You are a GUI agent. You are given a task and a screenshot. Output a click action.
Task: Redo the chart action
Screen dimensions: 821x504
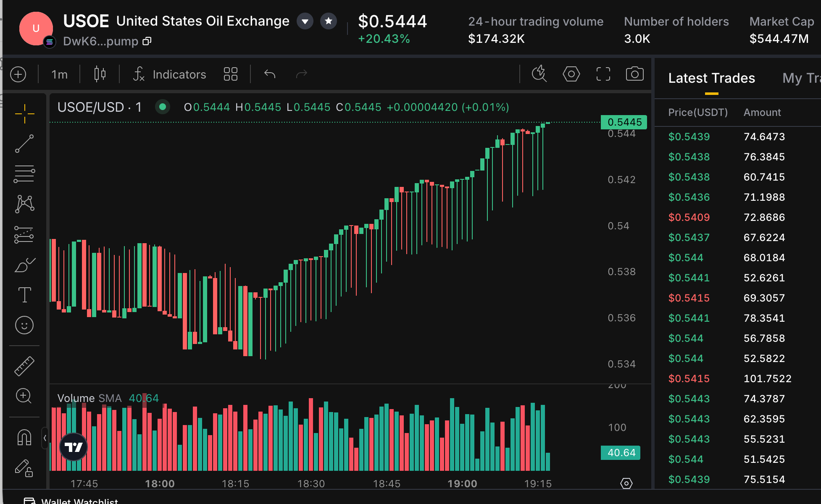tap(302, 74)
